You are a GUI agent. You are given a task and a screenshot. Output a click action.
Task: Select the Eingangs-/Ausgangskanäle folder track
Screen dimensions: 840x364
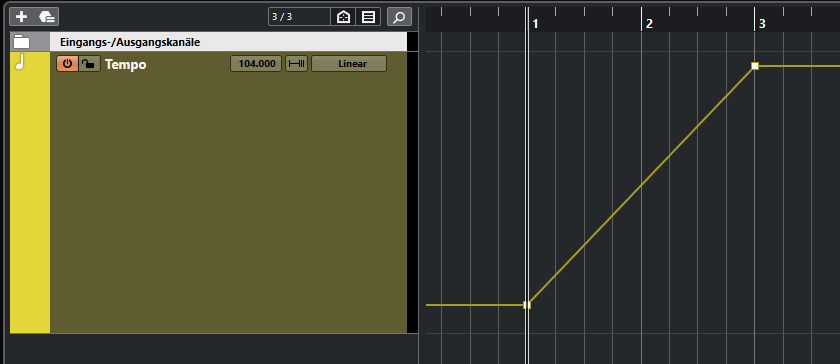(x=228, y=42)
